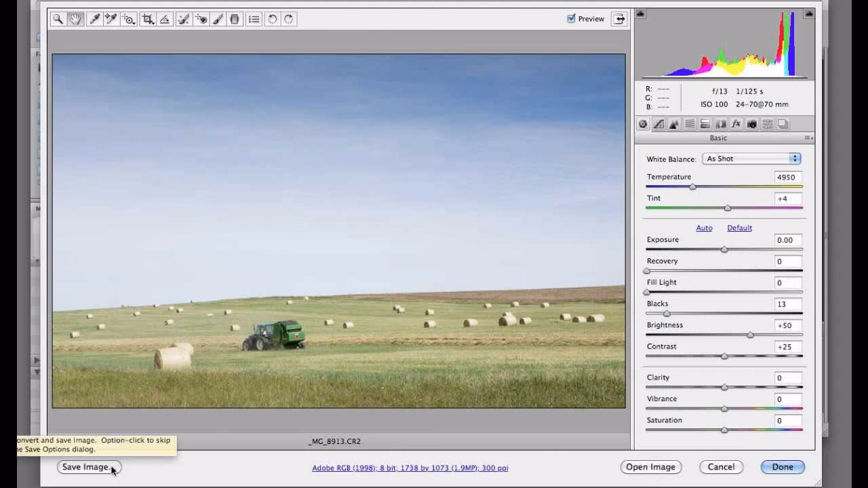Viewport: 868px width, 488px height.
Task: Select the Zoom tool
Action: tap(58, 19)
